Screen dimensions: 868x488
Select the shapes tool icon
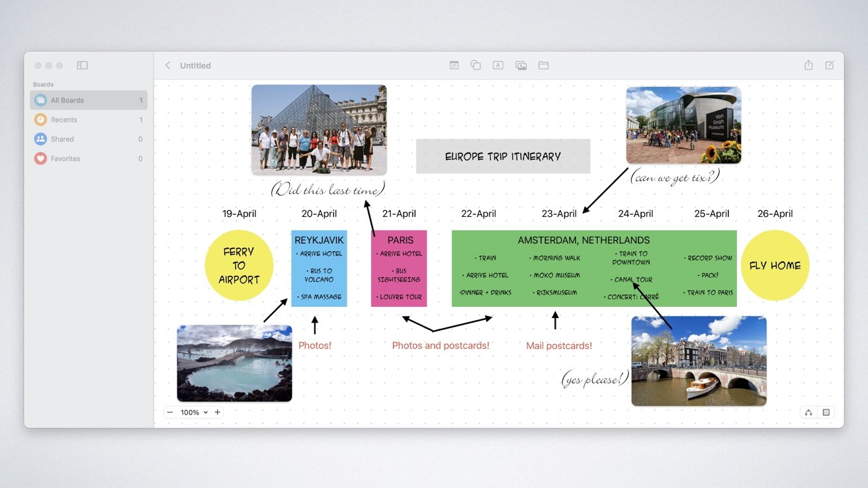(476, 65)
